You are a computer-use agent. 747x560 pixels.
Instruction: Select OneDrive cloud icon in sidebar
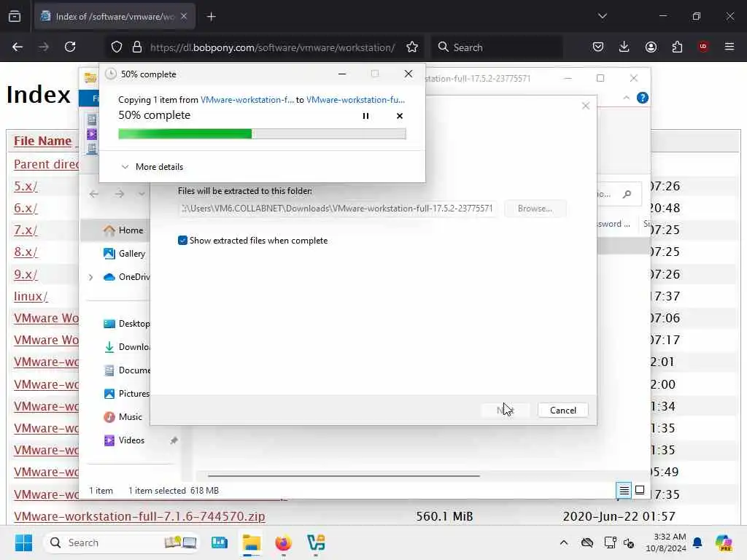pos(109,276)
